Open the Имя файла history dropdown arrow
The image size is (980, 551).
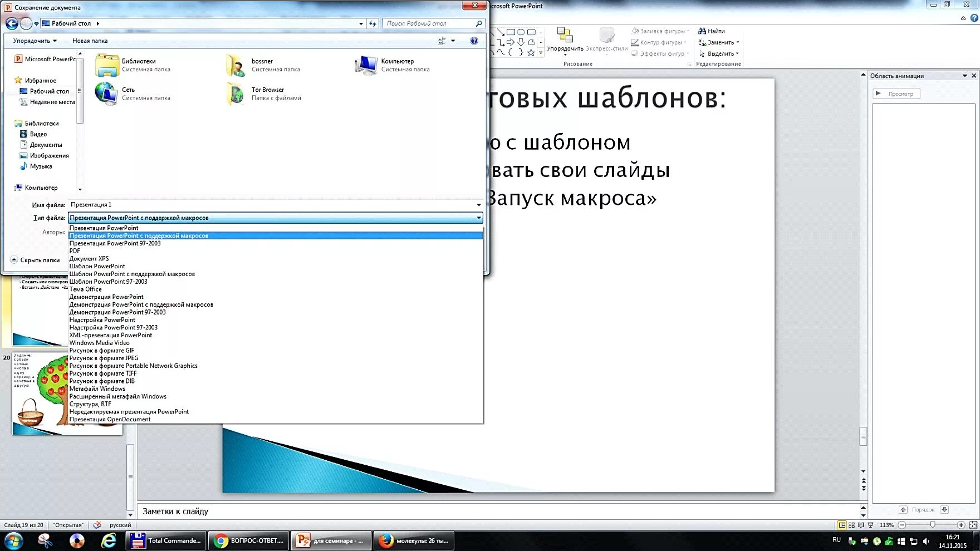pos(478,205)
